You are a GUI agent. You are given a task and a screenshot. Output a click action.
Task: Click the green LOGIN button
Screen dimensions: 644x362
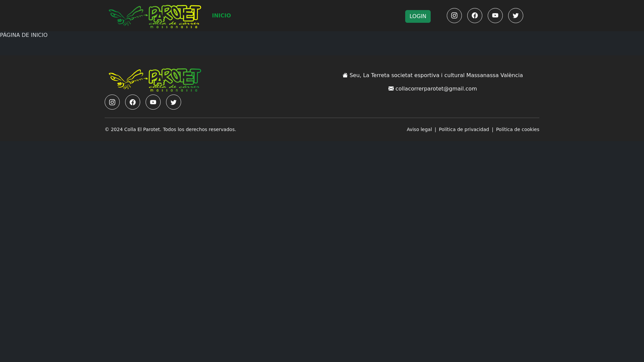(418, 16)
